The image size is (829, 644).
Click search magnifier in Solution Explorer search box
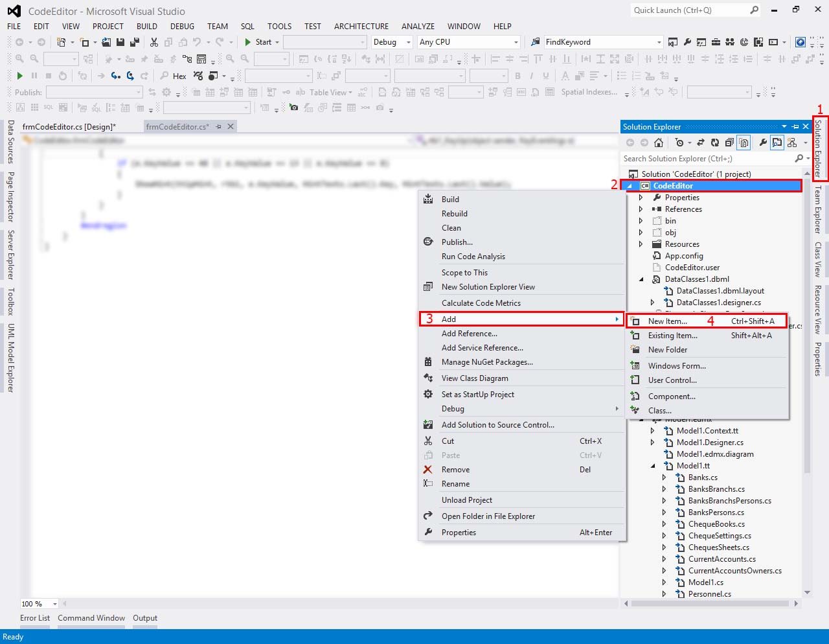coord(799,159)
